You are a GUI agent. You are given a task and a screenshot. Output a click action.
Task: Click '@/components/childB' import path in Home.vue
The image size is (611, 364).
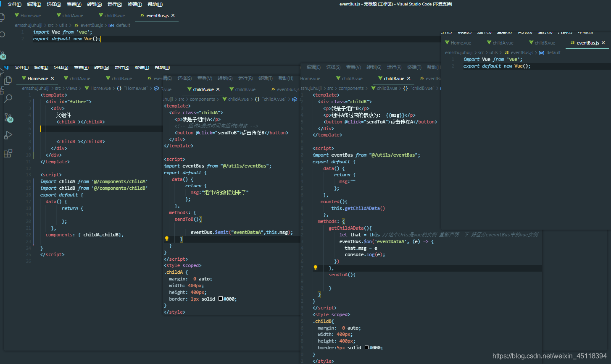click(119, 188)
